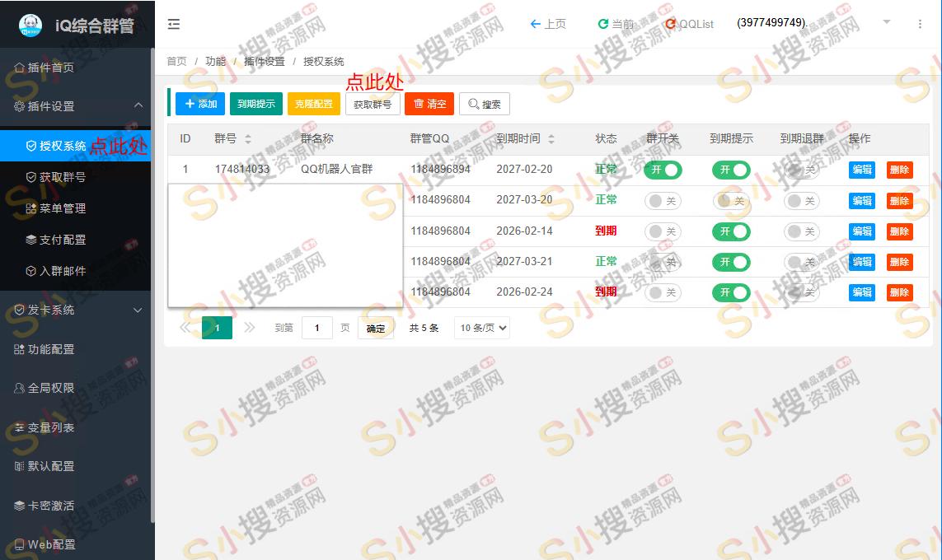Toggle 到期提示 for 2026-02-14 row
Viewport: 942px width, 560px height.
coord(731,231)
